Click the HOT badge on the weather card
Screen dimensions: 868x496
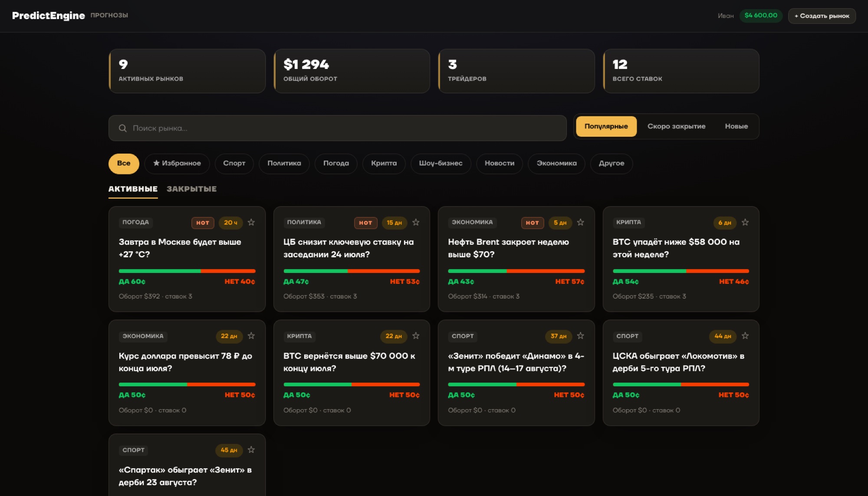pyautogui.click(x=203, y=223)
